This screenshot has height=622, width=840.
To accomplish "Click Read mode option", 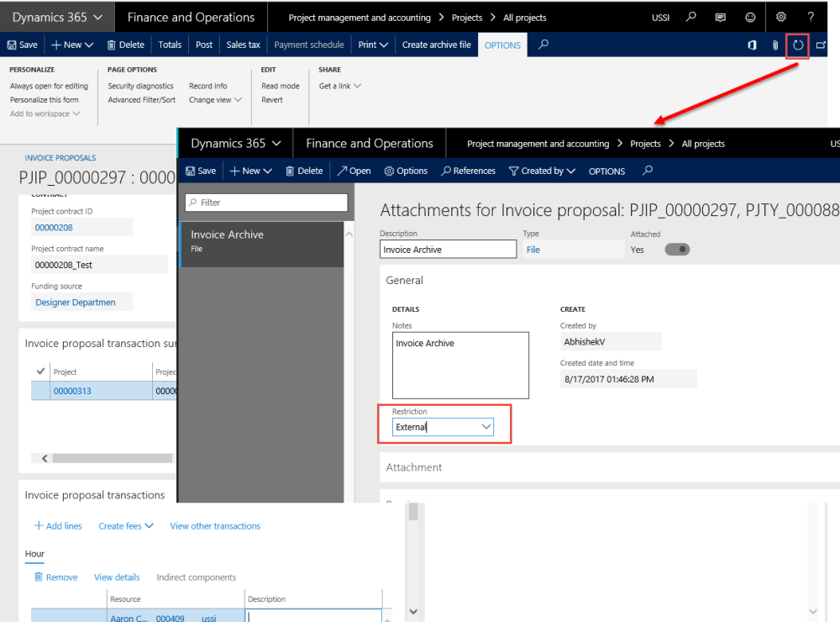I will coord(281,86).
